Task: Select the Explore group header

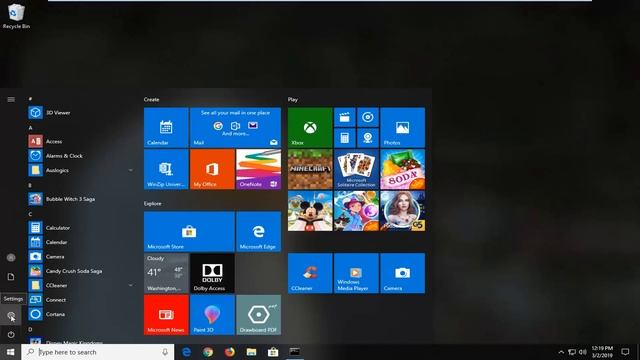Action: [153, 203]
